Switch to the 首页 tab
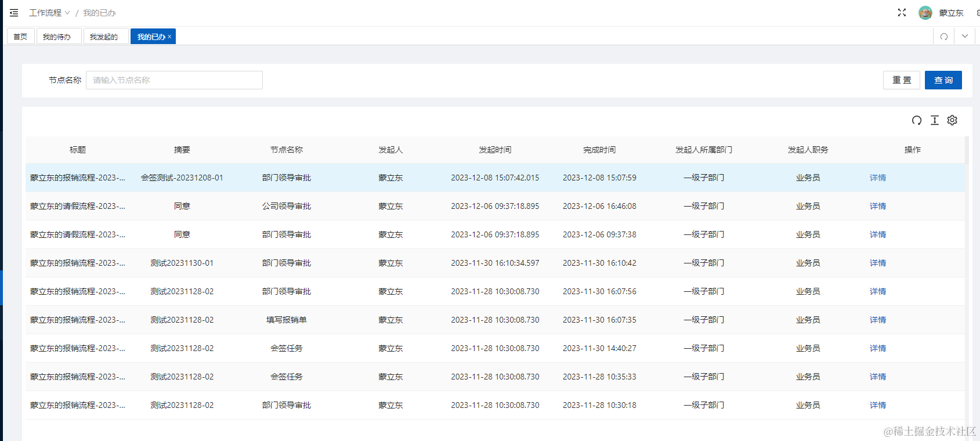The height and width of the screenshot is (441, 980). pyautogui.click(x=20, y=37)
